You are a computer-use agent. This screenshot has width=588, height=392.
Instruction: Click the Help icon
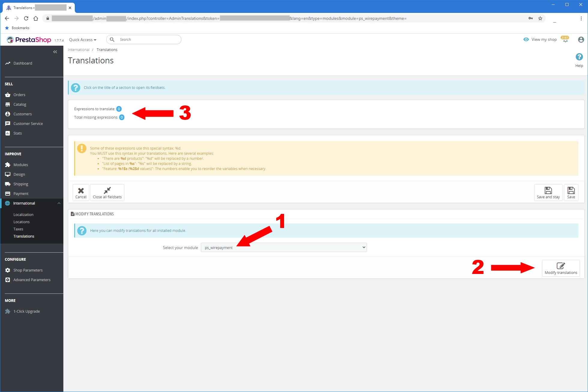(x=579, y=57)
